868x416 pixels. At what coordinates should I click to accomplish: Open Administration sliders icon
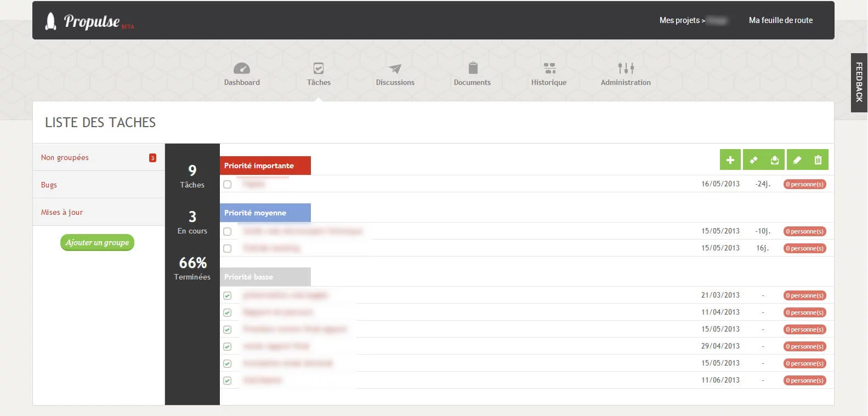click(626, 68)
